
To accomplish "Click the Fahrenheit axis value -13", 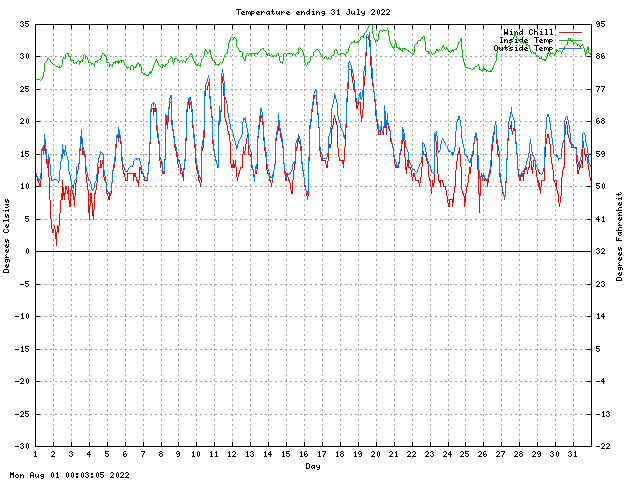I will tap(603, 414).
